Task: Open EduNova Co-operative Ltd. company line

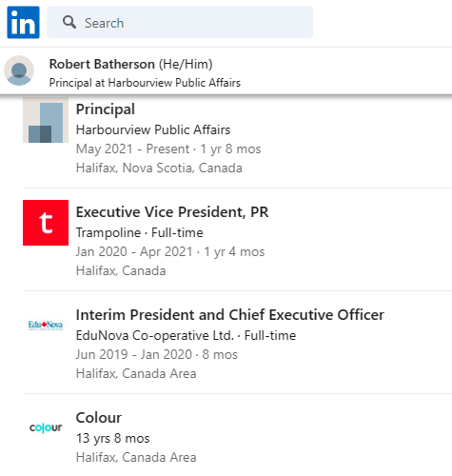Action: pos(186,335)
